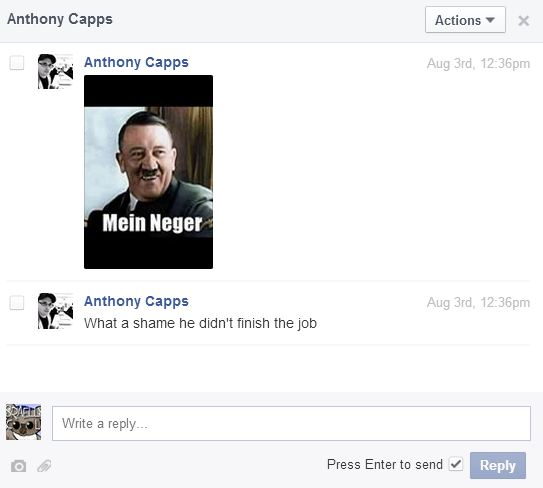
Task: Open Anthony Capps link above image
Action: [136, 62]
